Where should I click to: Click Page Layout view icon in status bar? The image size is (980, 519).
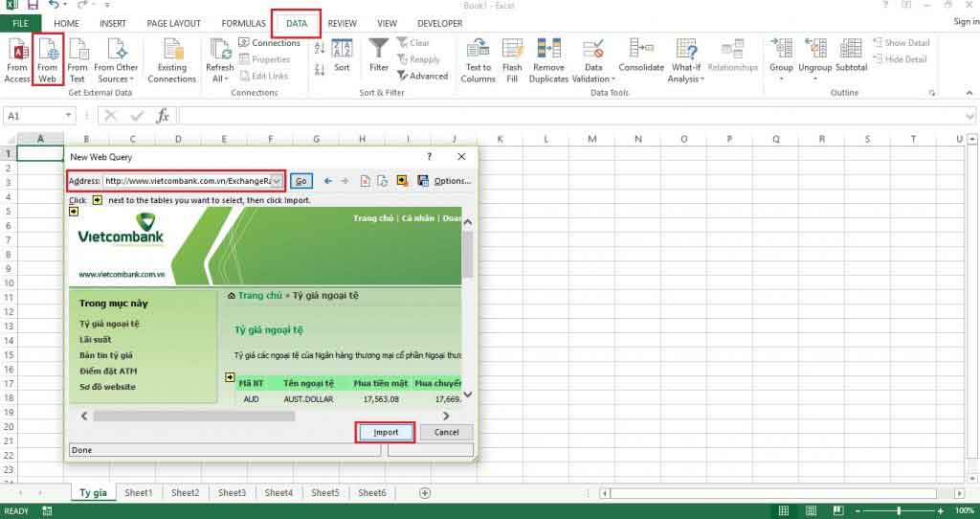[x=811, y=511]
